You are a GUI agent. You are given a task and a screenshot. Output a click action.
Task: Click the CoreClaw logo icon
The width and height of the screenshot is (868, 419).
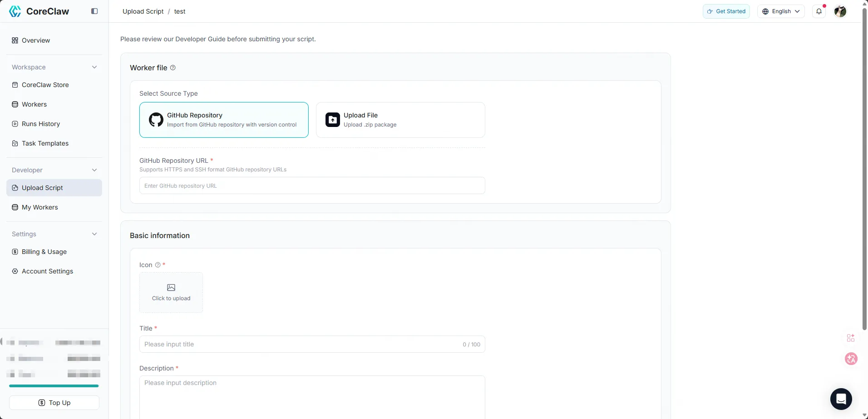(15, 11)
